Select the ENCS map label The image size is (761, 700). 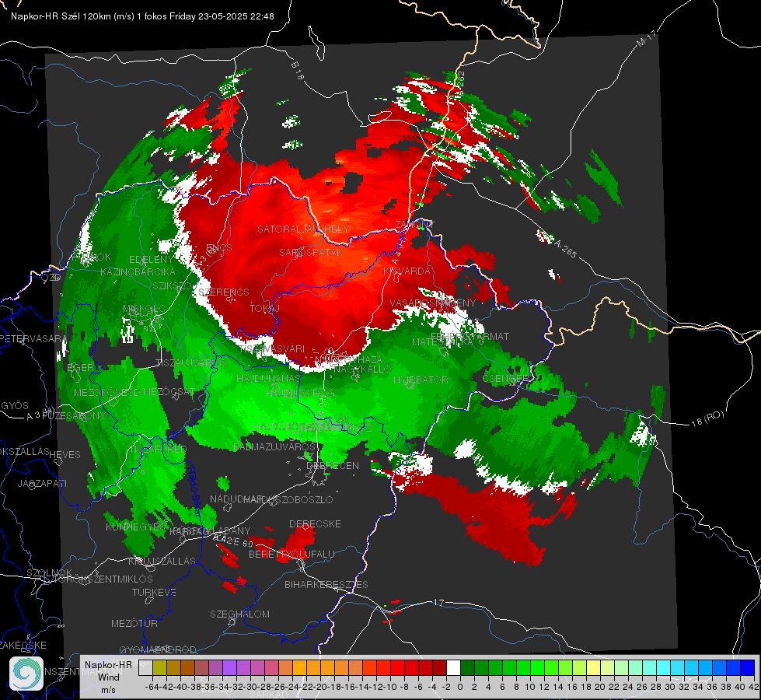219,248
